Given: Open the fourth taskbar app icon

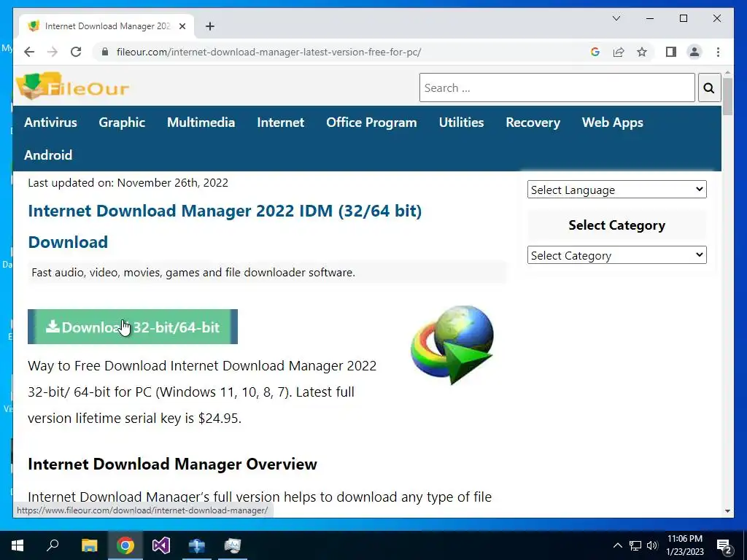Looking at the screenshot, I should pyautogui.click(x=197, y=545).
